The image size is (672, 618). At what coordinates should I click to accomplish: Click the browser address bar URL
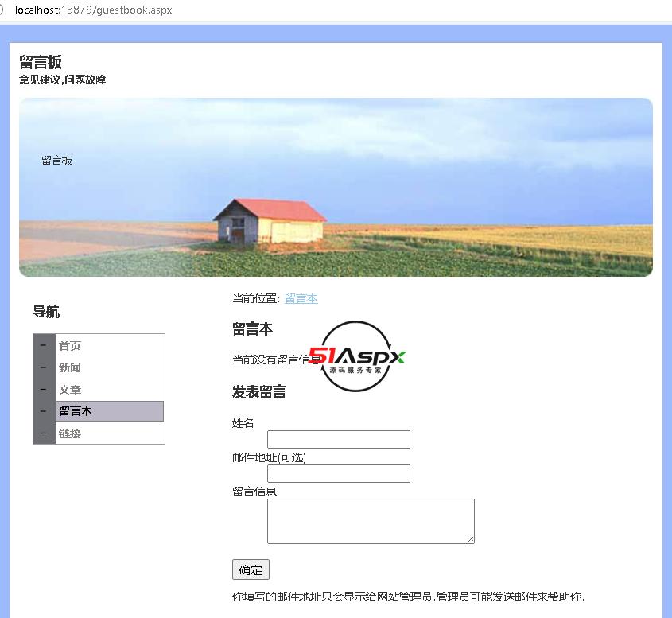pos(93,10)
